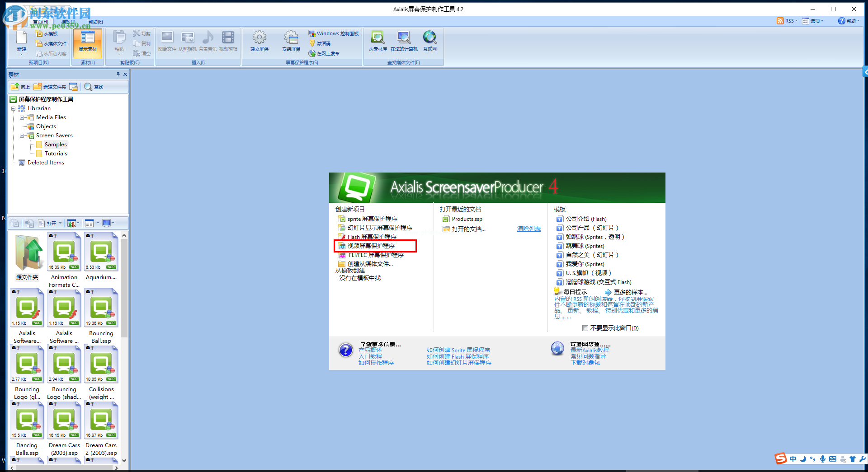Open 公司介绍 (Flash) template
Image resolution: width=868 pixels, height=472 pixels.
[586, 219]
